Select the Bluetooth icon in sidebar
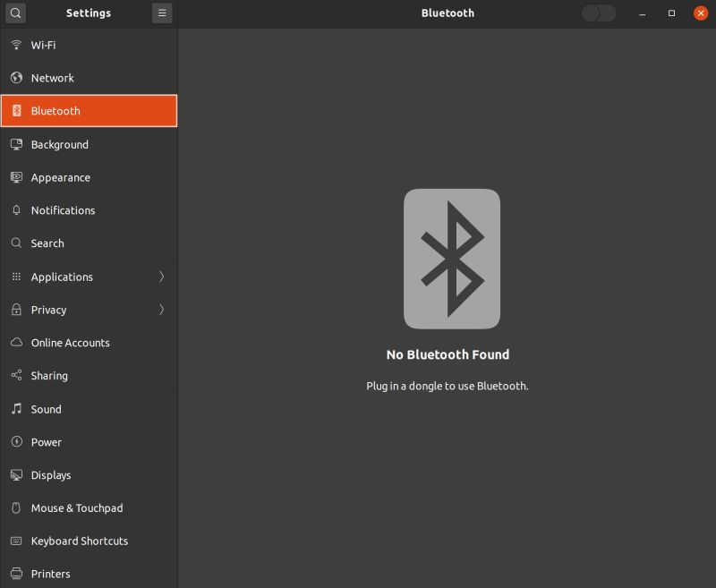 click(x=16, y=111)
